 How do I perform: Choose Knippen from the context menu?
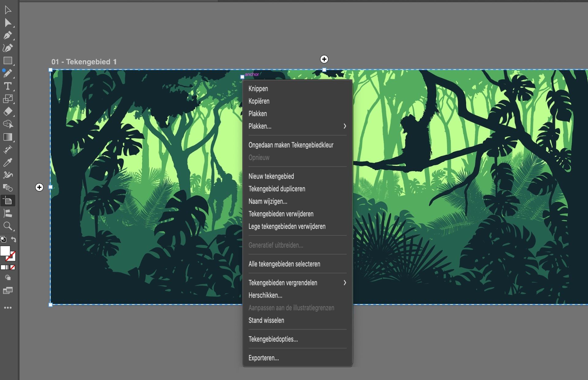[x=258, y=89]
